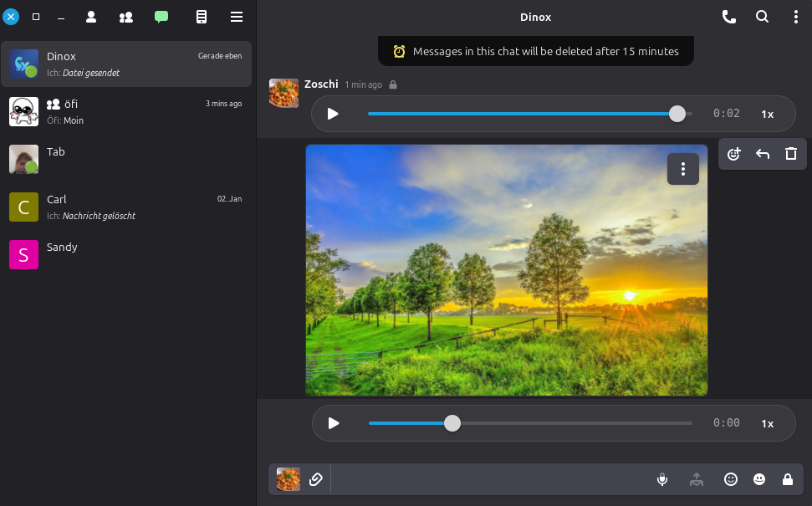Search in the Dinox conversation
This screenshot has height=506, width=812.
click(763, 17)
